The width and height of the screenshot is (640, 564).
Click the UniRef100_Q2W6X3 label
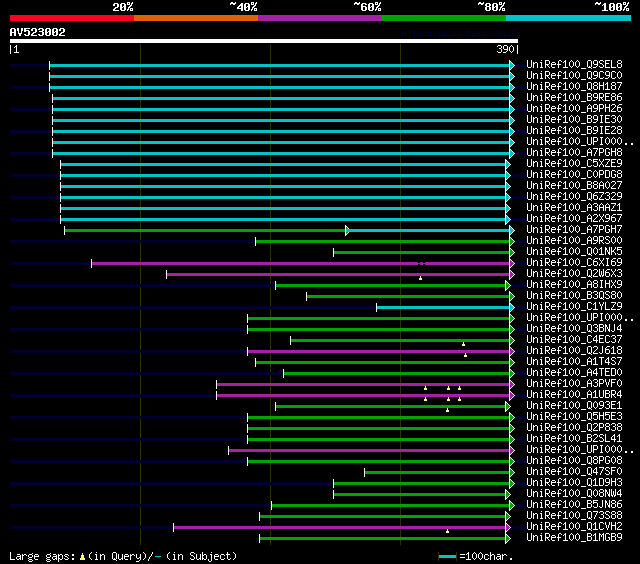click(574, 274)
